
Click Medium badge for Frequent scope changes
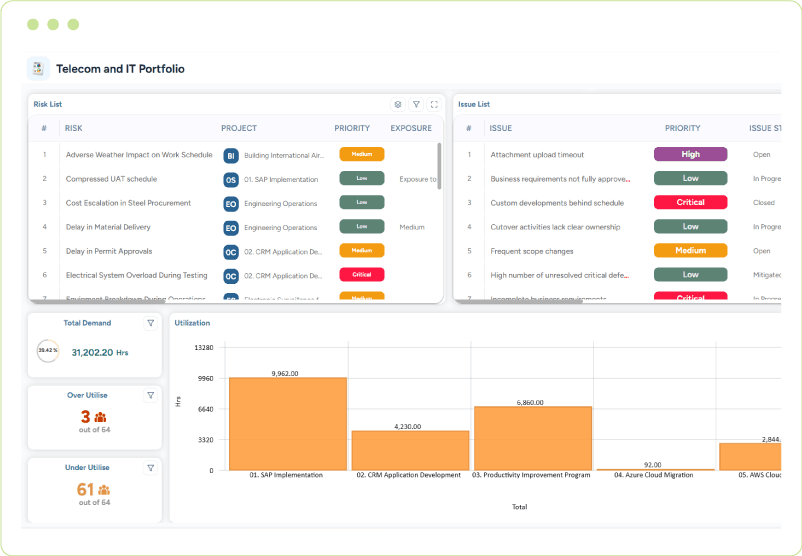point(690,250)
